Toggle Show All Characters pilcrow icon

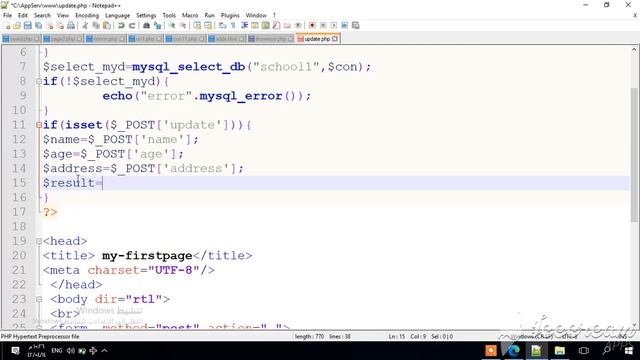tap(233, 25)
